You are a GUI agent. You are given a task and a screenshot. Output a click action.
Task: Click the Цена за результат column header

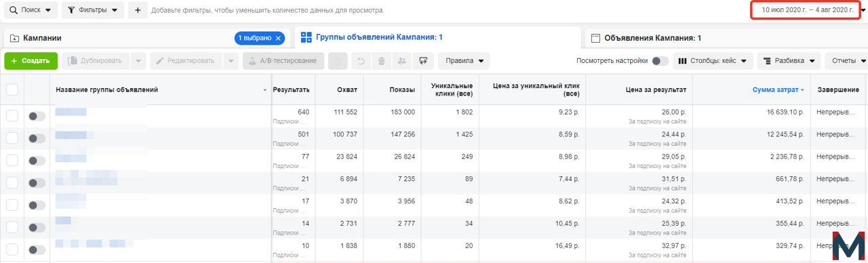639,89
